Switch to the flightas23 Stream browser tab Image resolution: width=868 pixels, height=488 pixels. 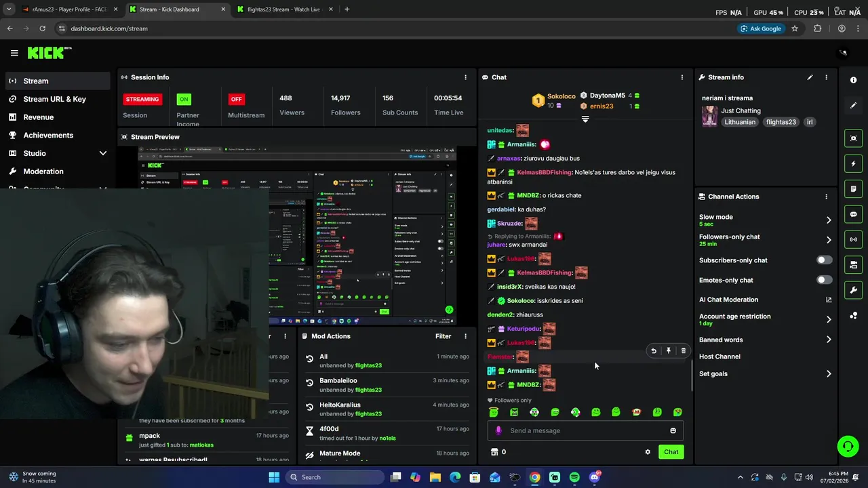point(285,9)
